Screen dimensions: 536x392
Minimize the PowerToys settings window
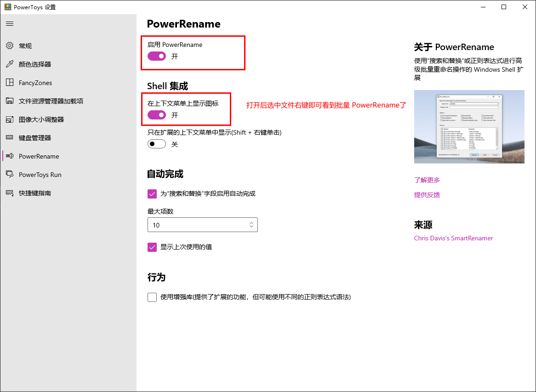[483, 7]
